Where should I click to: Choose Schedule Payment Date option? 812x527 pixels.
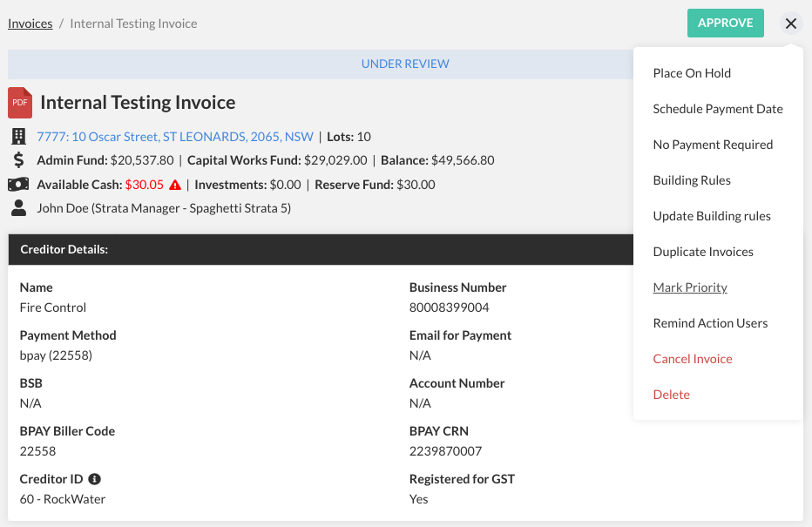click(718, 109)
